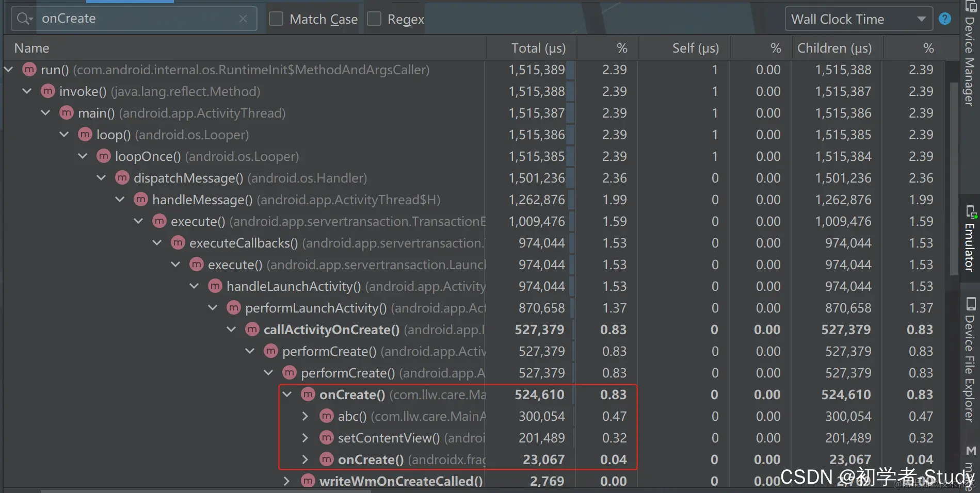
Task: Open the blue help question icon
Action: [945, 19]
